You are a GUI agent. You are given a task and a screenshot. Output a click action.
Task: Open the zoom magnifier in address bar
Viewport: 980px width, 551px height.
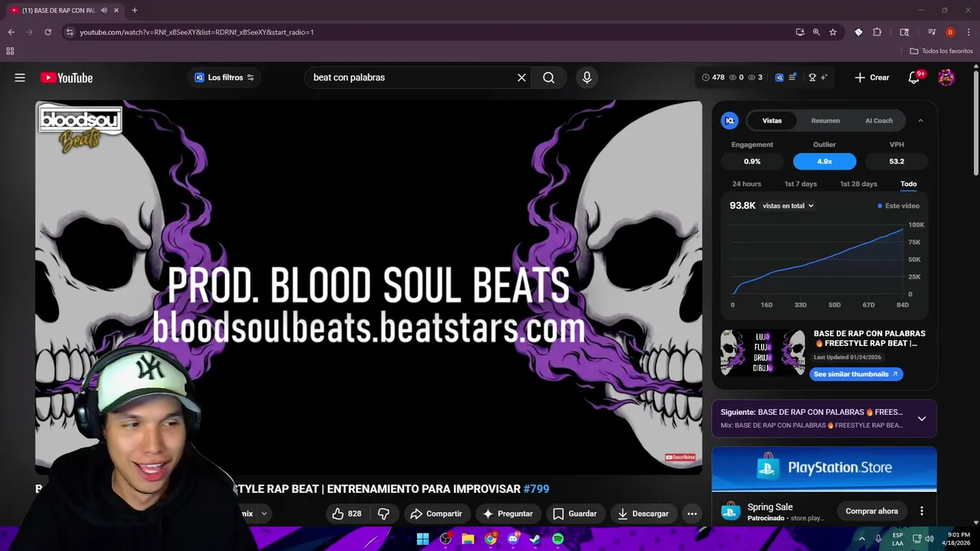pos(816,32)
